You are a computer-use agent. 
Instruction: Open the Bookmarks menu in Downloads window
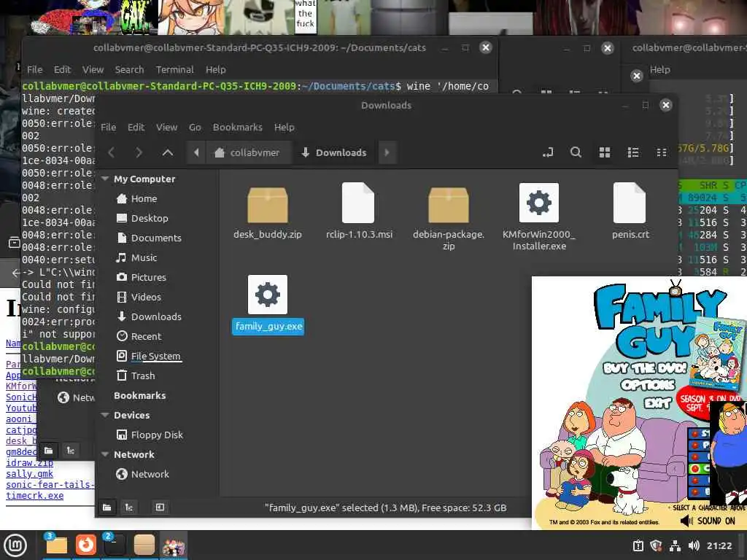coord(237,127)
